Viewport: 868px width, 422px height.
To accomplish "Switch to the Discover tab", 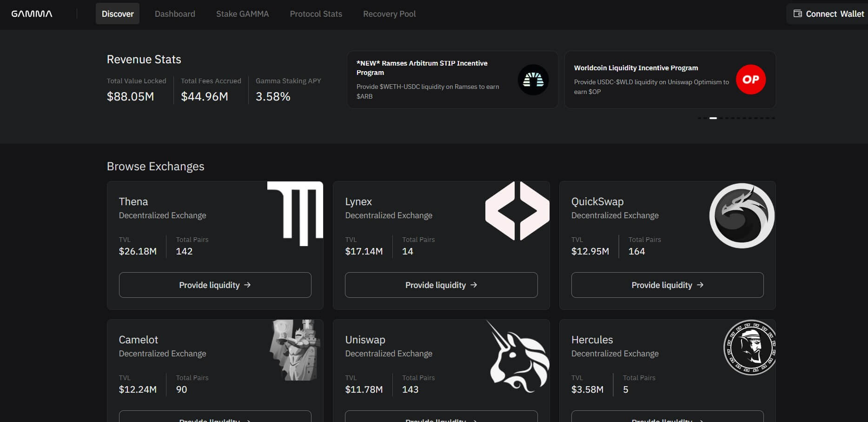I will [x=118, y=14].
